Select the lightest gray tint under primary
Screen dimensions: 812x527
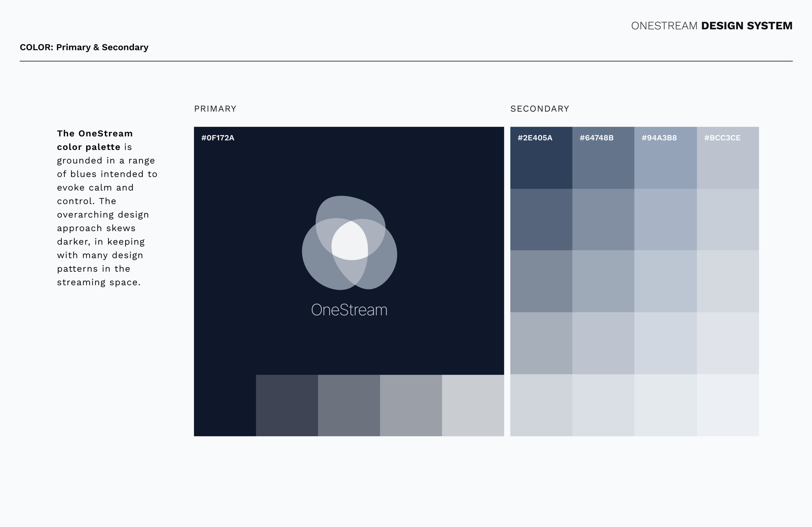[473, 405]
